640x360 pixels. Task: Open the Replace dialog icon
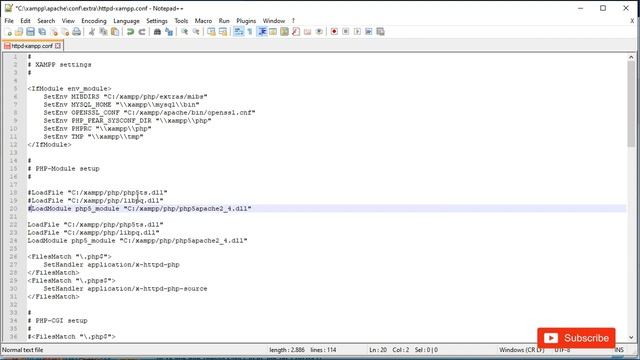169,32
